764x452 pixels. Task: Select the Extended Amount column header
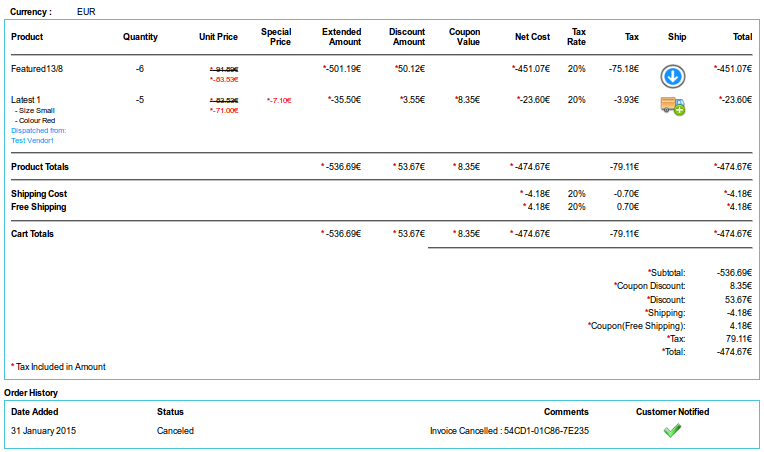[341, 37]
